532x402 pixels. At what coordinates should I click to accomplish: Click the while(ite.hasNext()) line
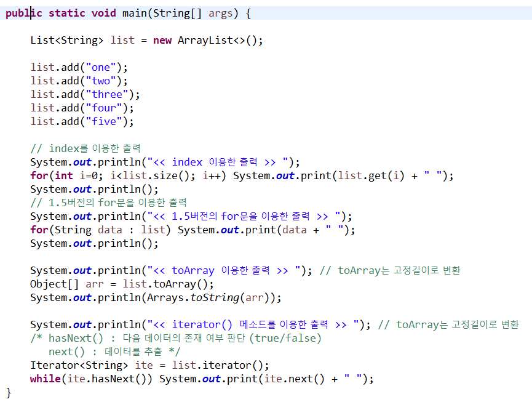click(x=202, y=379)
